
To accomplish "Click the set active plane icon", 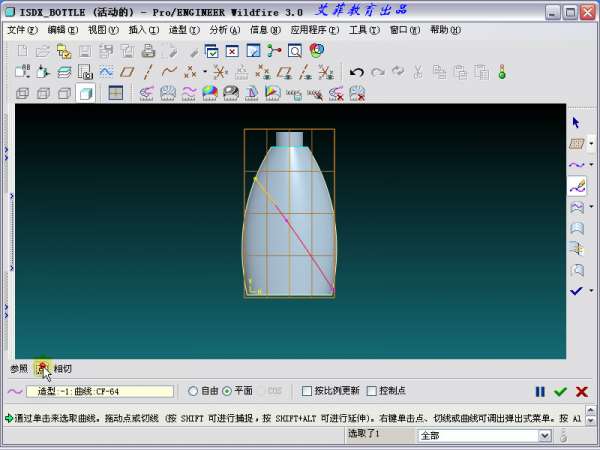I will [x=577, y=144].
